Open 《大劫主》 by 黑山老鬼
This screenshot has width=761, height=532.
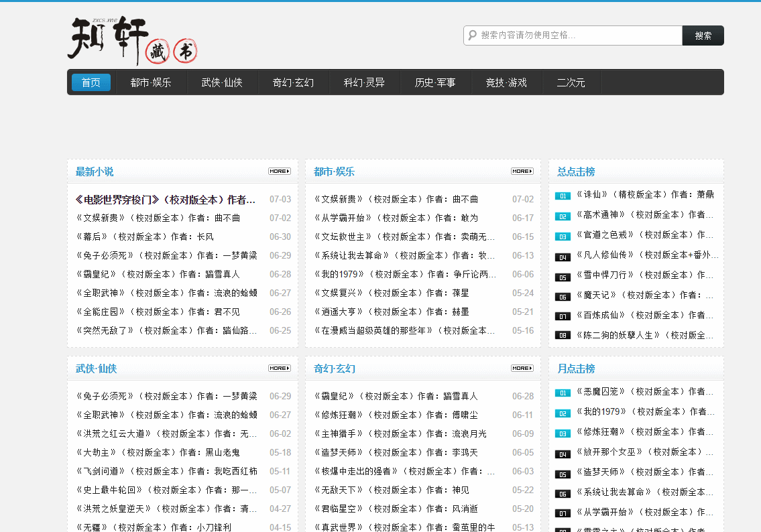pyautogui.click(x=158, y=453)
